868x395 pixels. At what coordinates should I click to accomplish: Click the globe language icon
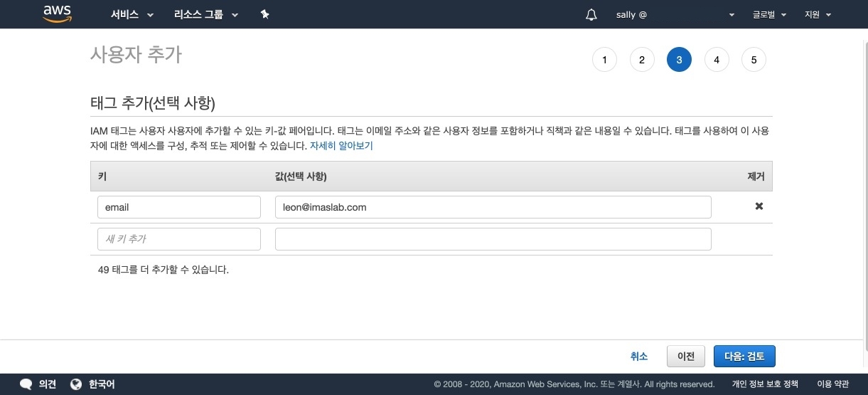(x=77, y=384)
